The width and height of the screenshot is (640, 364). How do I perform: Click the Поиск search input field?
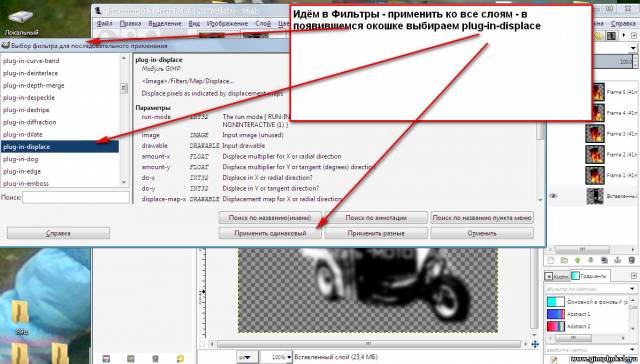(x=76, y=198)
